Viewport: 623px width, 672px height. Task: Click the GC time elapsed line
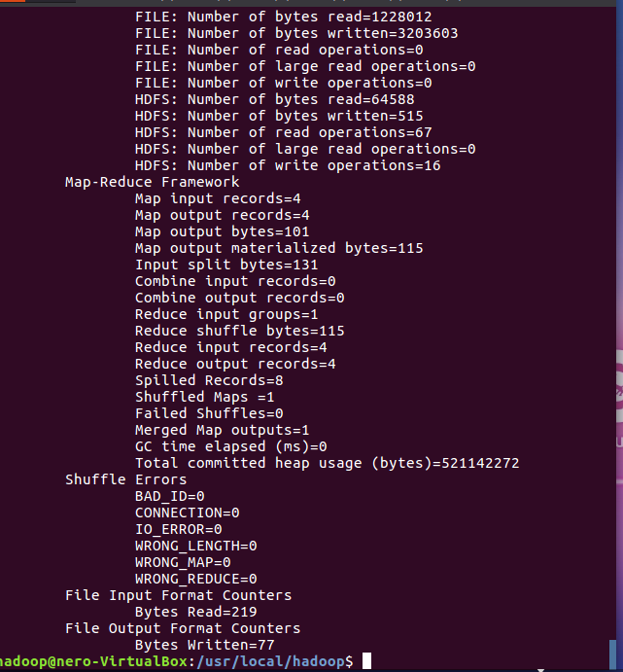click(230, 446)
